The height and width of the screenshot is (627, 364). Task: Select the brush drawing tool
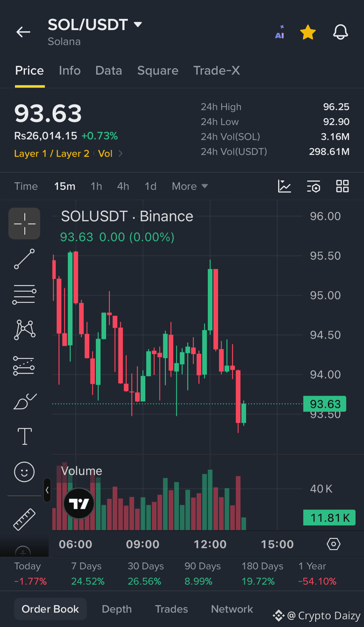point(24,401)
